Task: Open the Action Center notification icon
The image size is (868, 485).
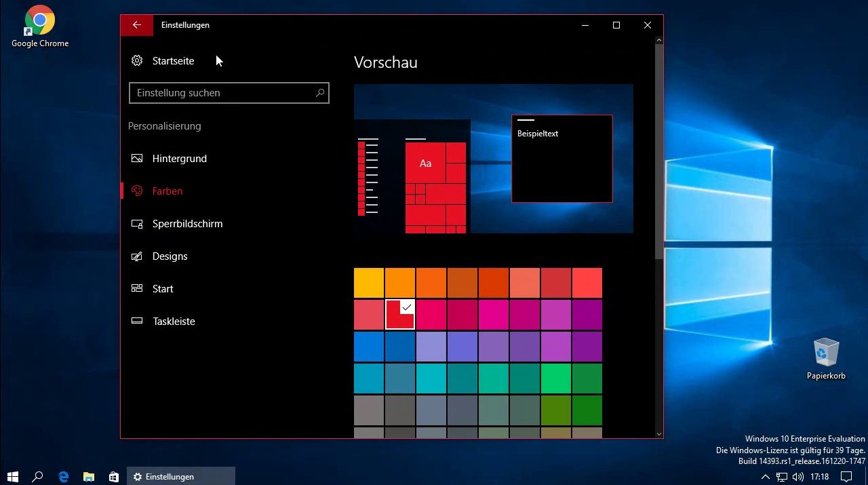Action: [x=846, y=477]
